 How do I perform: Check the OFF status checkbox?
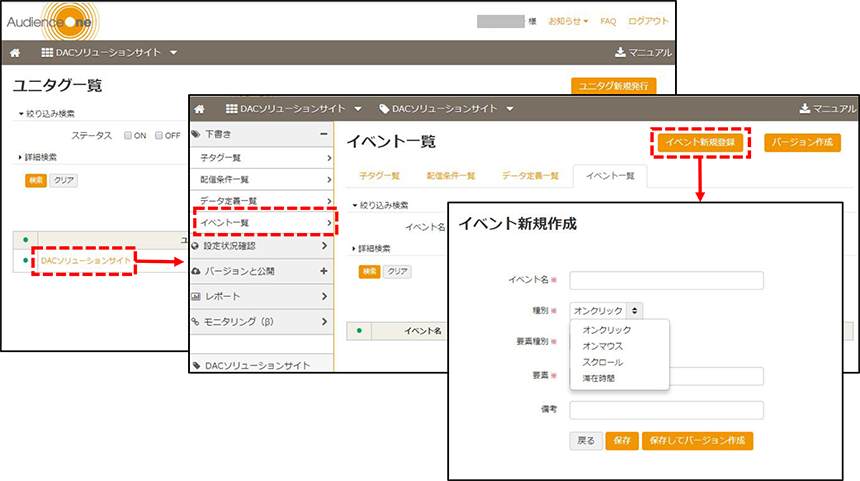pyautogui.click(x=159, y=135)
